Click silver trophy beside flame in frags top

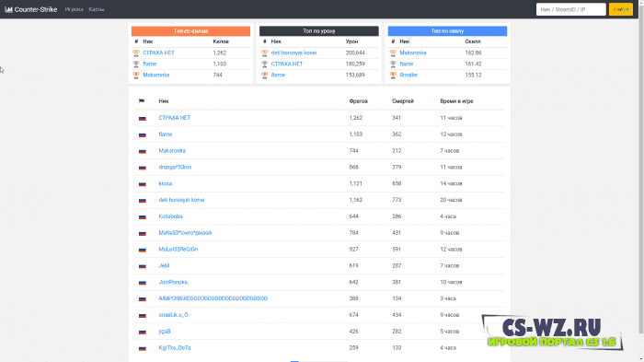(x=136, y=64)
